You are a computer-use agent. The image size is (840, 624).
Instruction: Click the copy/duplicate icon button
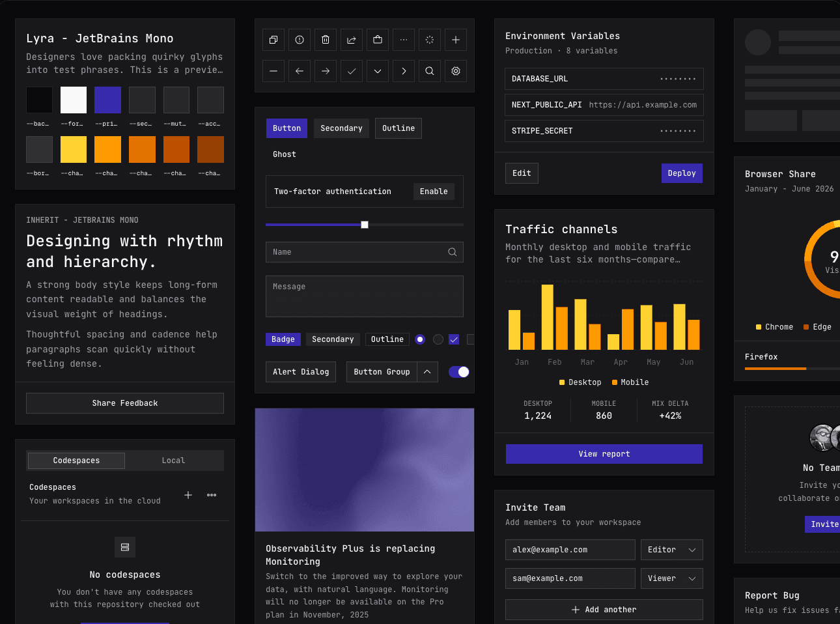click(273, 40)
